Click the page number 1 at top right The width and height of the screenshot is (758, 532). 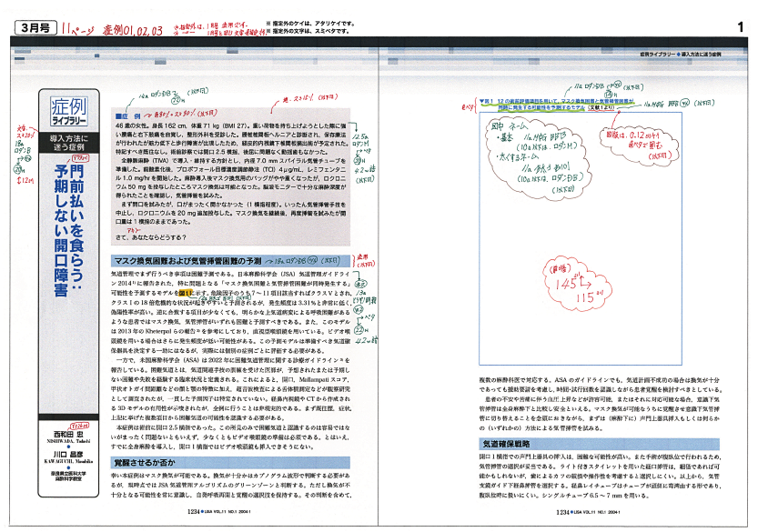pos(740,27)
